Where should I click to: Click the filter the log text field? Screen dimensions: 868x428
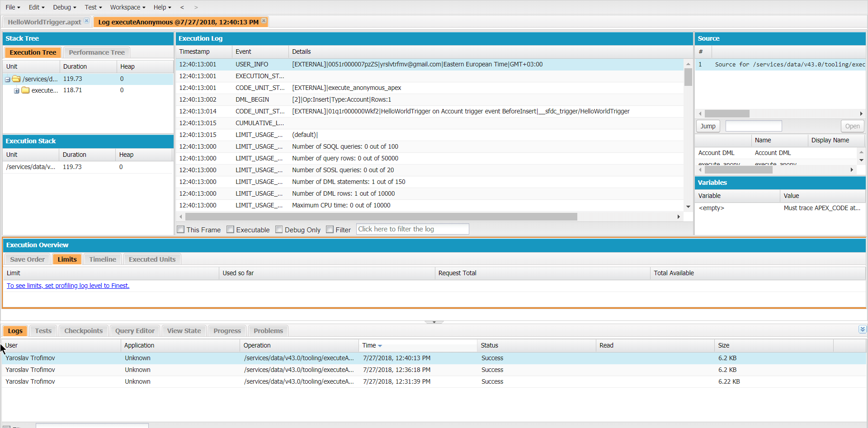(412, 229)
